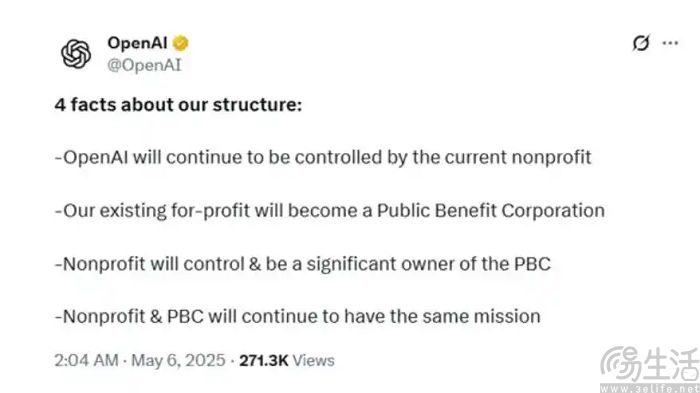Click the Public Benefit Corporation phrase
This screenshot has width=700, height=393.
tap(491, 210)
